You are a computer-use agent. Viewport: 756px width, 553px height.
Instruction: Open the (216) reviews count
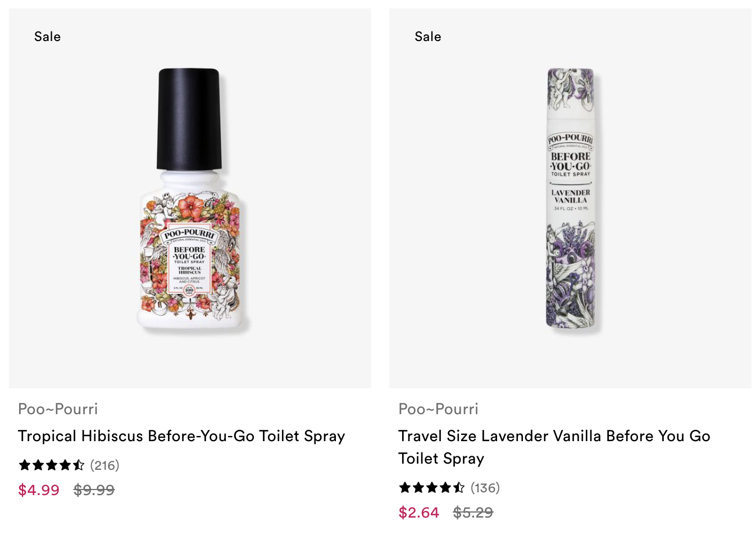click(105, 465)
